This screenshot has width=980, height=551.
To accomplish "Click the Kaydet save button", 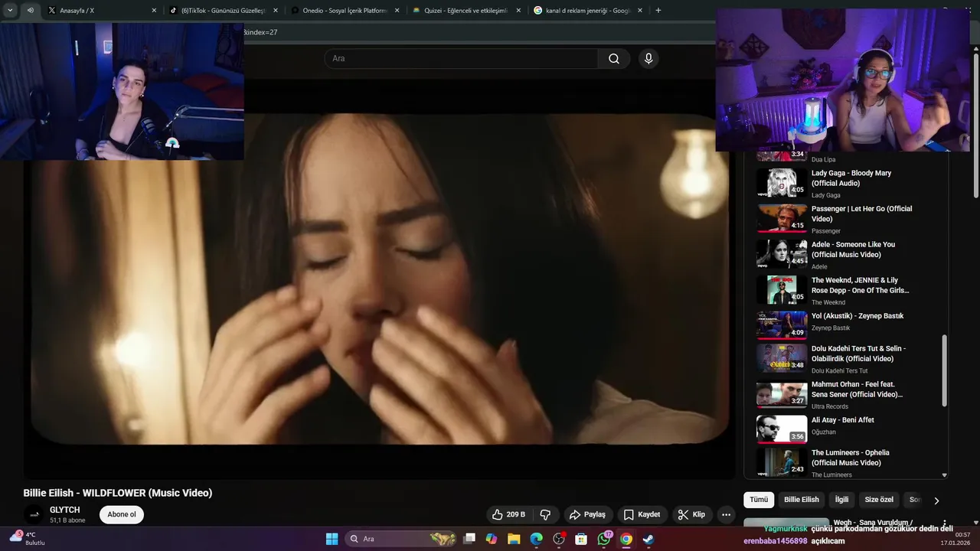I will coord(642,514).
